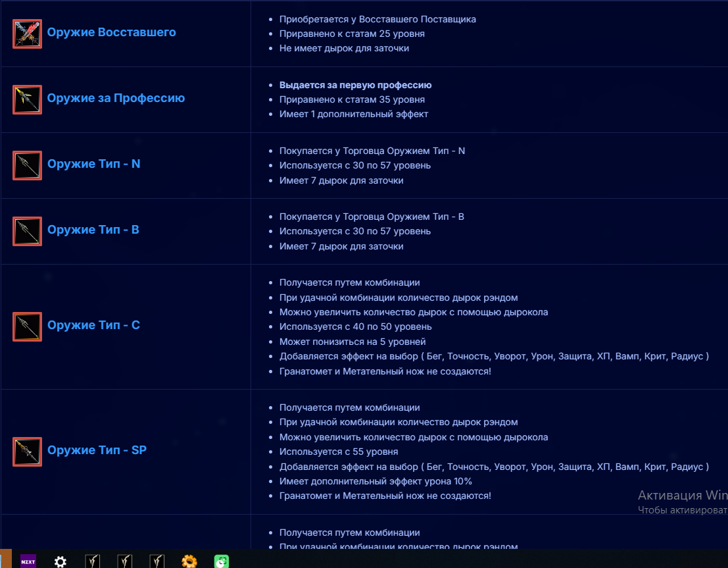The image size is (728, 568).
Task: Follow the Оружие Тип - N link
Action: pos(94,164)
